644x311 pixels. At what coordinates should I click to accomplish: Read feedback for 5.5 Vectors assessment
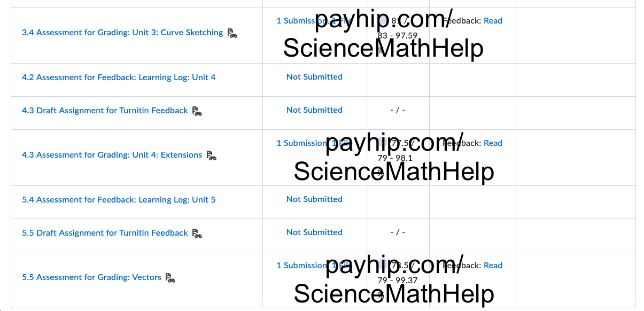pyautogui.click(x=493, y=266)
